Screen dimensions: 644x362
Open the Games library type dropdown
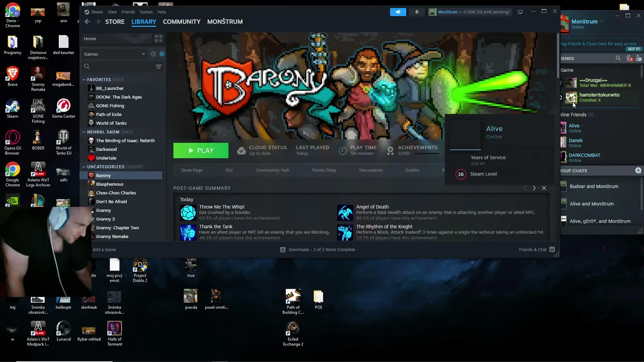(115, 54)
